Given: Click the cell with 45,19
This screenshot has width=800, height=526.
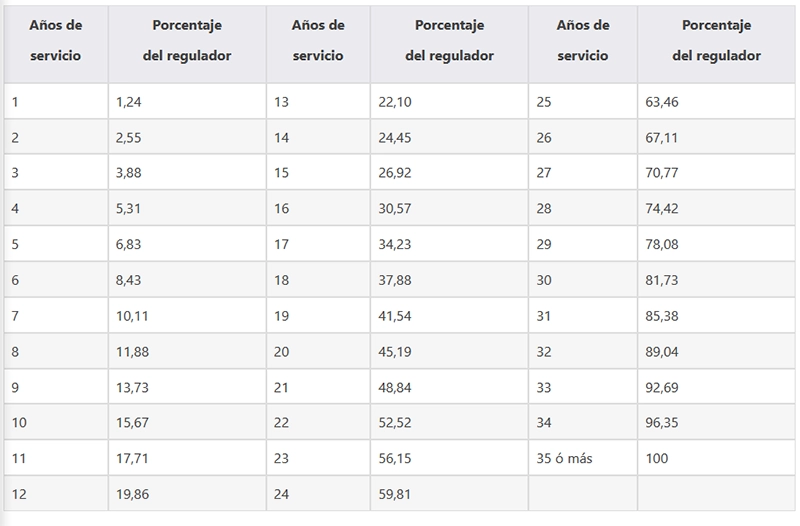Looking at the screenshot, I should click(x=449, y=352).
